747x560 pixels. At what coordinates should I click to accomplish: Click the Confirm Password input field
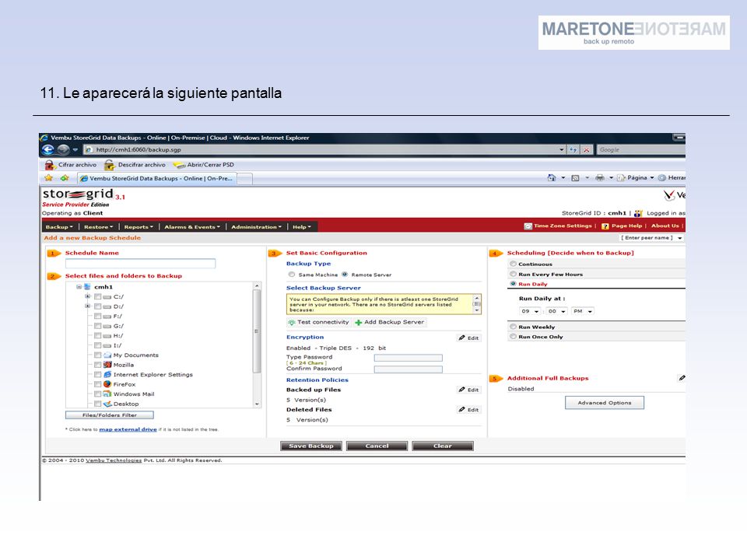click(x=409, y=369)
